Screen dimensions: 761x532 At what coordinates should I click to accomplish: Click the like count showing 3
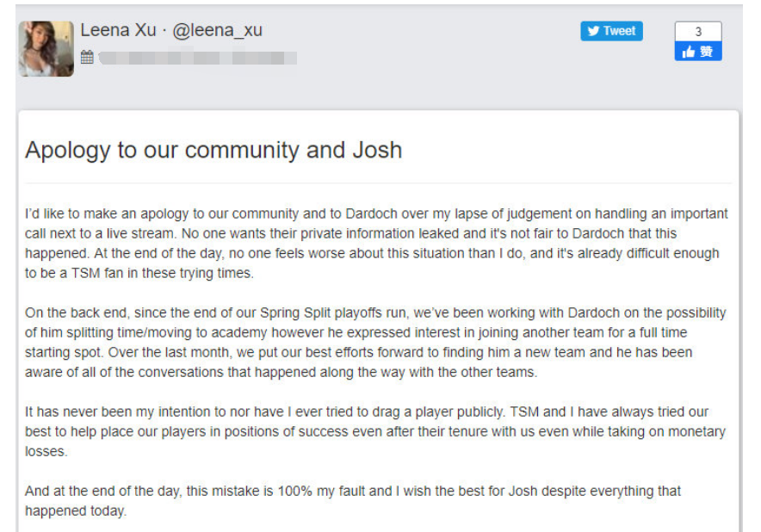698,32
